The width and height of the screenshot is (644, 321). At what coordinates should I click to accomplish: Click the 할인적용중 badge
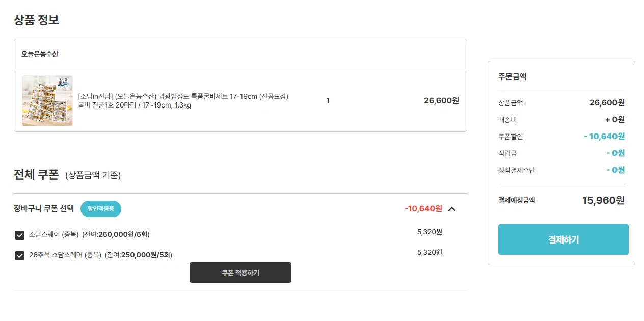pos(101,209)
